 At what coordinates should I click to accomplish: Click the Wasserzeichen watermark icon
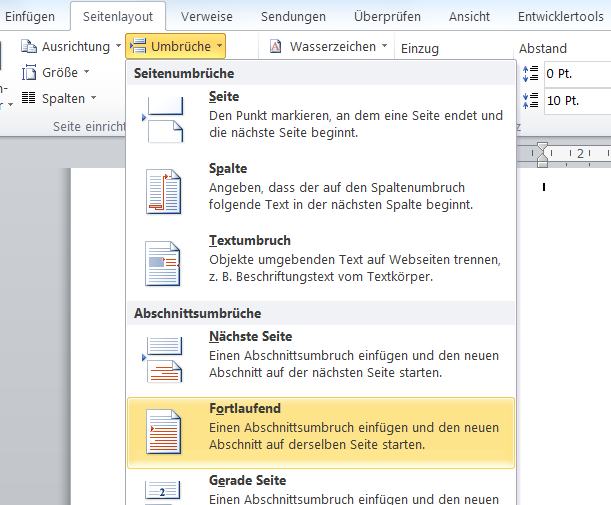click(275, 46)
